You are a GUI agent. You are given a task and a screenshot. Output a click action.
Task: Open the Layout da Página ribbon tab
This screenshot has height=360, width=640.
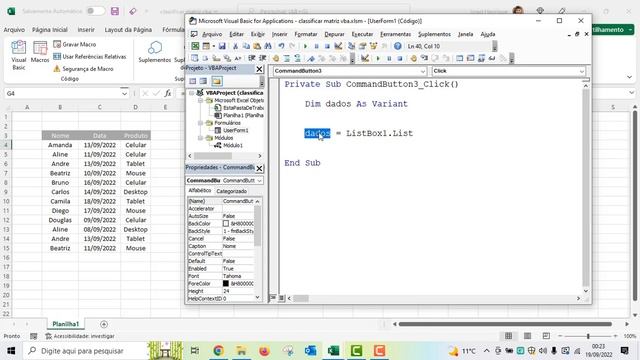coord(128,30)
